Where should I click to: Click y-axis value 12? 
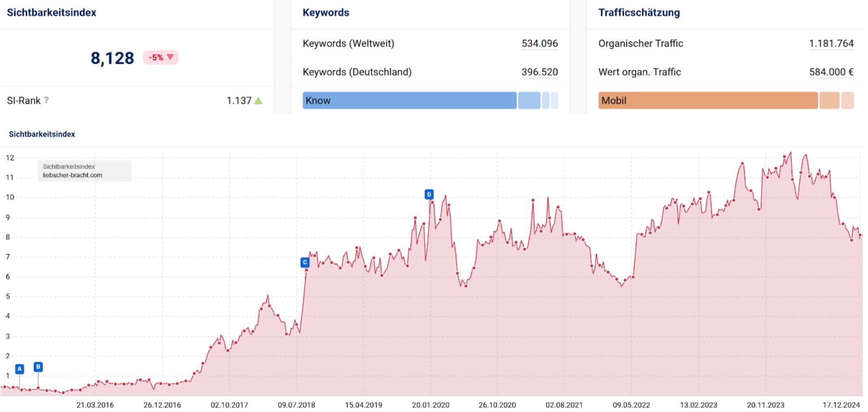(10, 158)
